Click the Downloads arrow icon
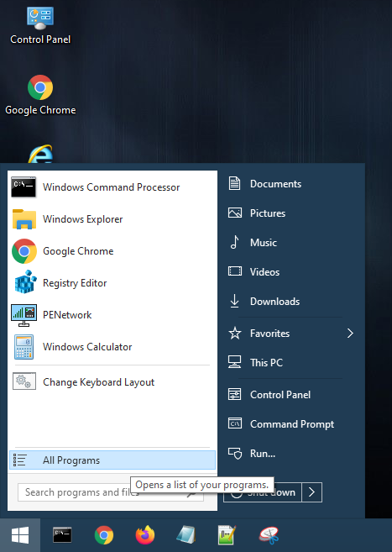Viewport: 392px width, 552px height. 234,302
